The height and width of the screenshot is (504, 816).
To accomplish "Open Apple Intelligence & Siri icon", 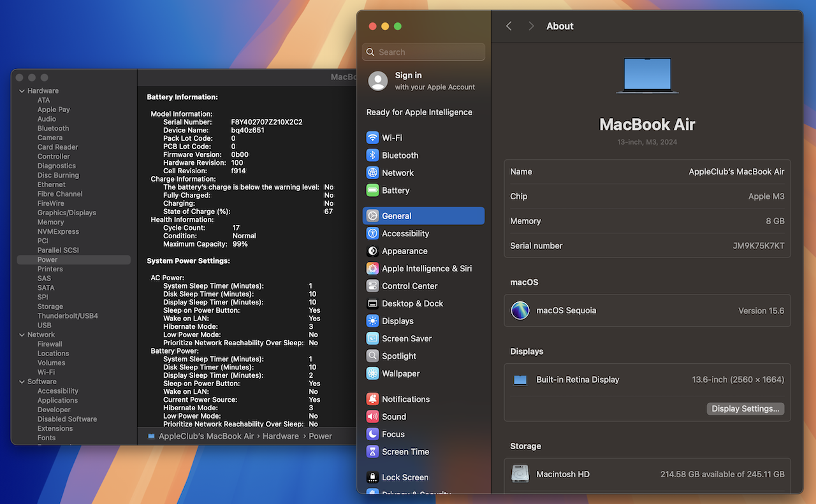I will pos(372,269).
